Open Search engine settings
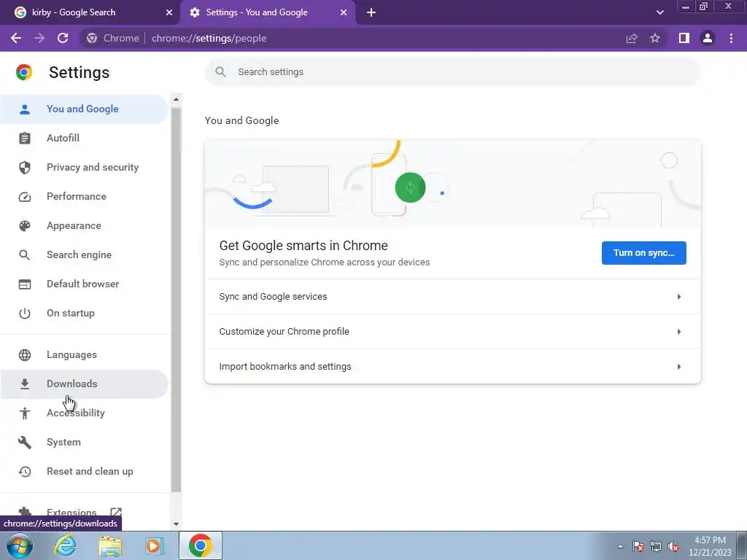 84,254
